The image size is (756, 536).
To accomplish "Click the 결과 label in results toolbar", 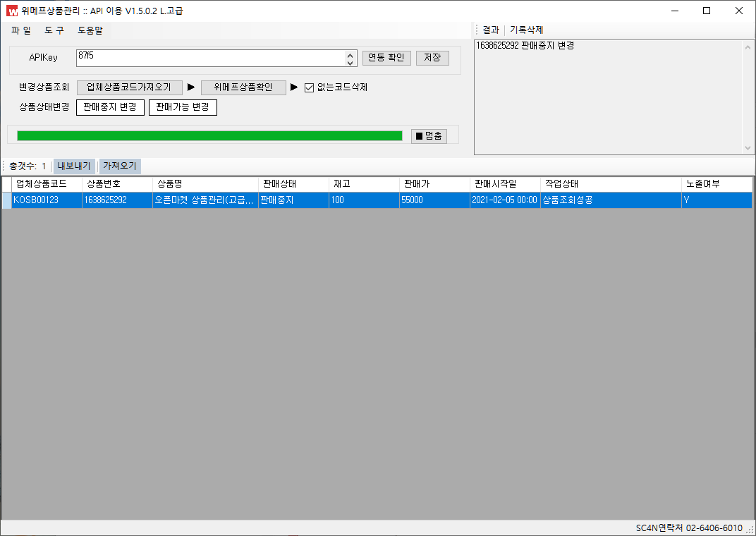I will point(491,30).
